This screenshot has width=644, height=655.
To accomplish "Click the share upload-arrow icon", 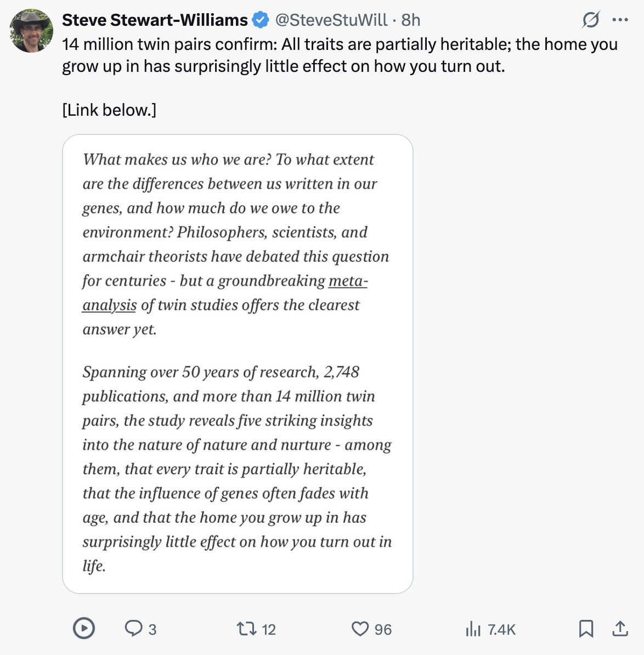I will (x=620, y=629).
